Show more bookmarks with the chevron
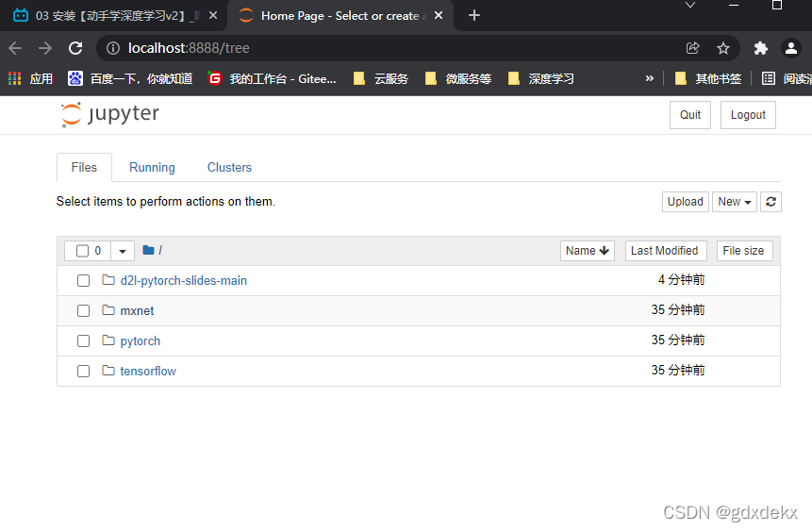The image size is (812, 531). [650, 78]
